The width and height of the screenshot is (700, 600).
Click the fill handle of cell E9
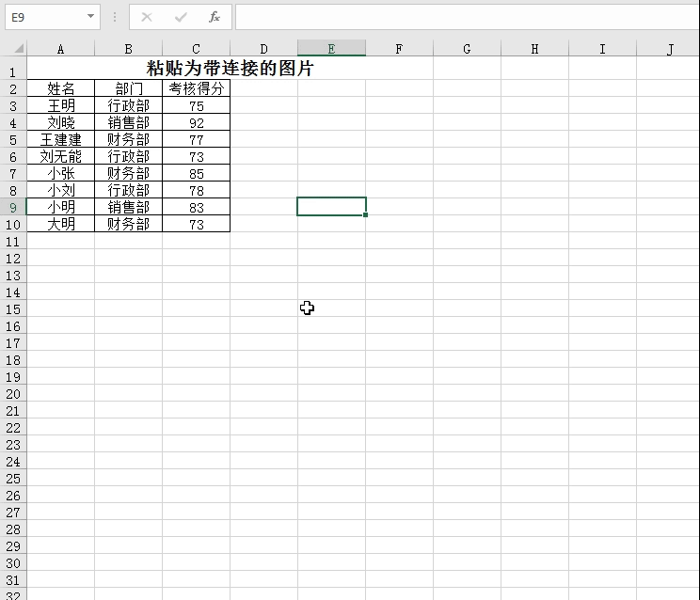click(x=365, y=215)
